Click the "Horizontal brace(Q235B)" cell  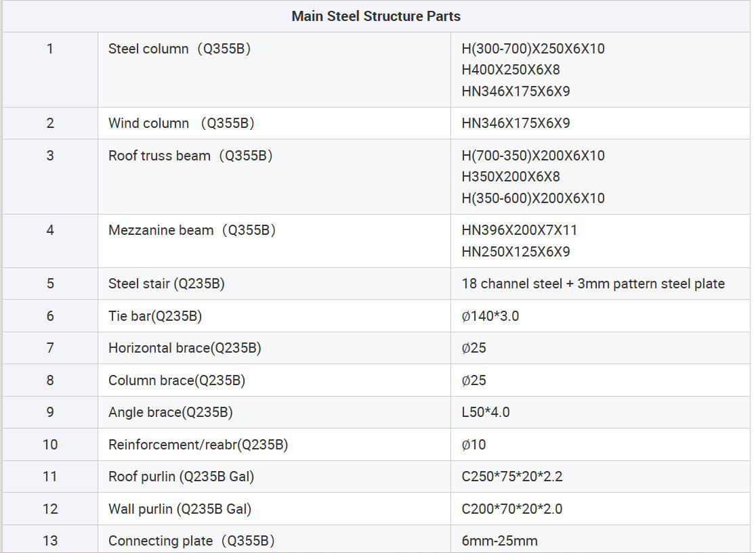coord(184,348)
